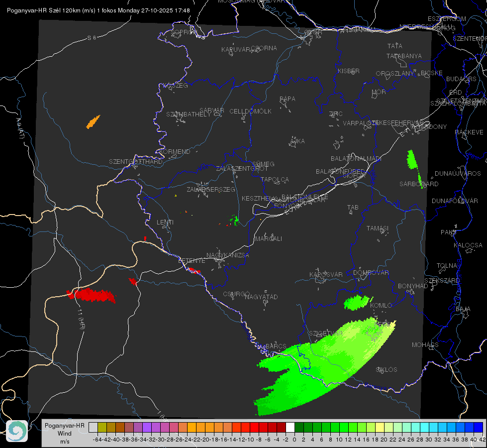
Task: Click the 'Poganyvar-HR Wind m/s' legend label
Action: pos(64,434)
